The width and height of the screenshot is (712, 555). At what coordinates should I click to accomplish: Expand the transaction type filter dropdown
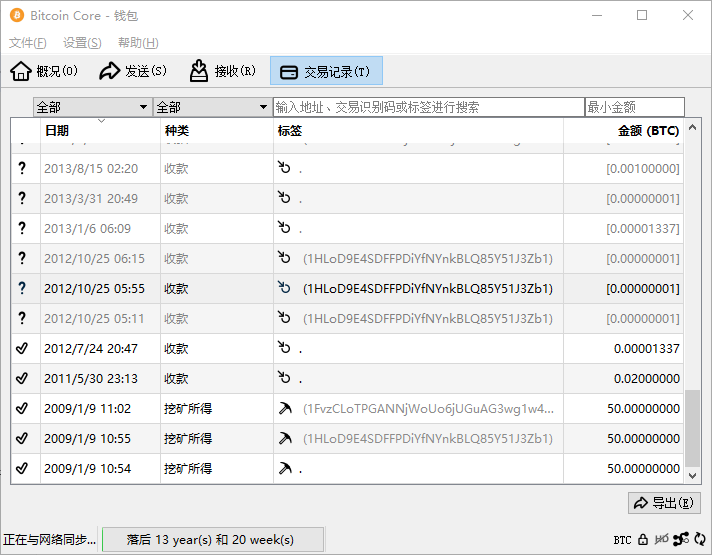point(212,107)
